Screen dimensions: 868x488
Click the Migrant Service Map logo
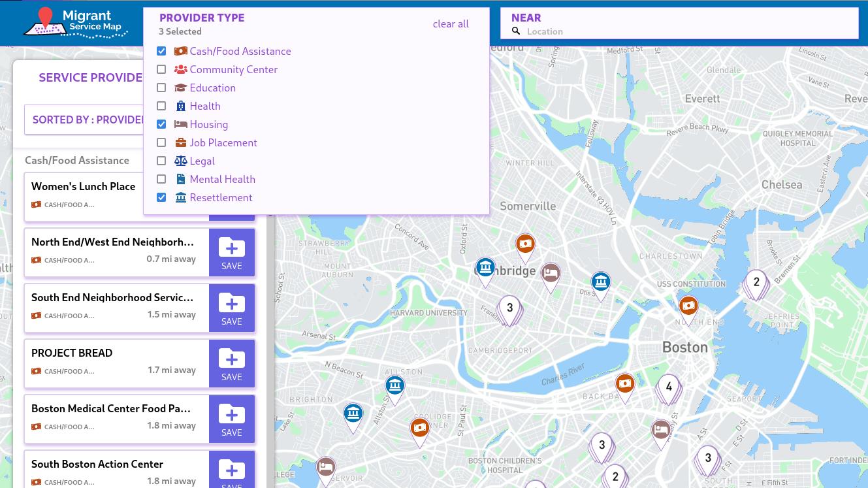(x=75, y=23)
